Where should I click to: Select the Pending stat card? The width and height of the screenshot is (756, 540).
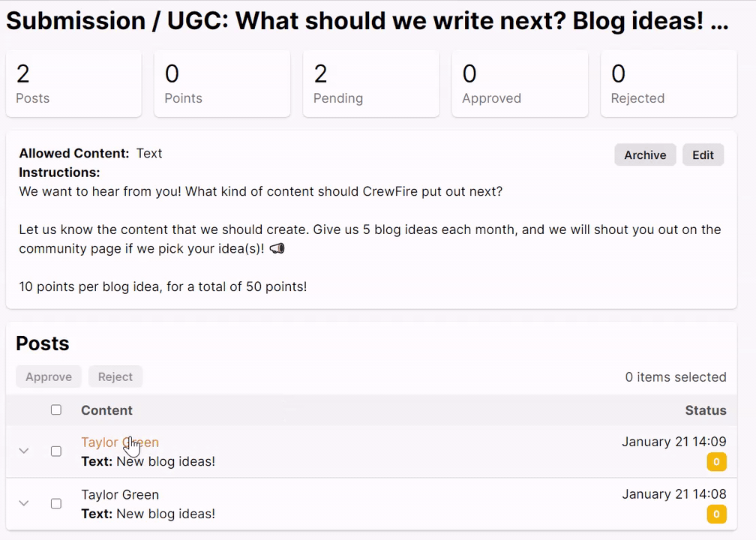pyautogui.click(x=370, y=83)
